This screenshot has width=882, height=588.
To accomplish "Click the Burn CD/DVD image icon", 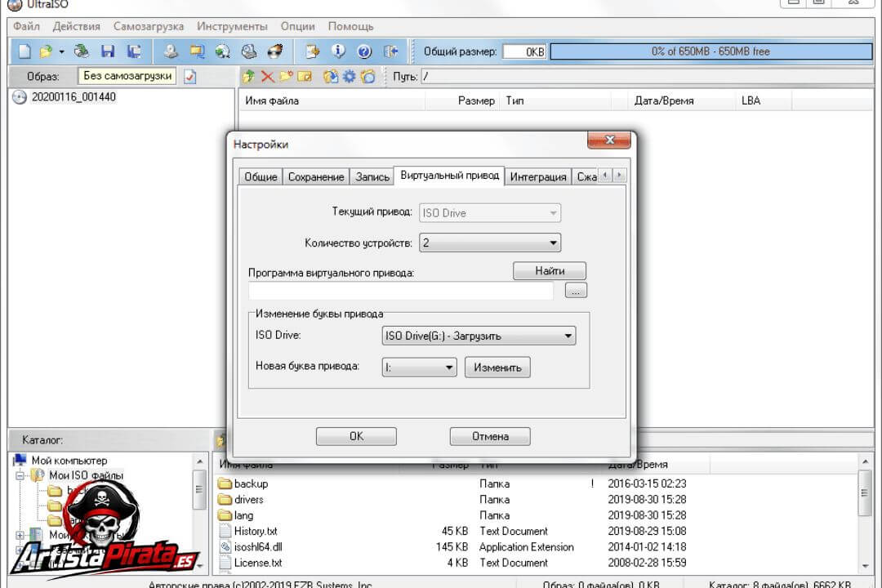I will click(x=275, y=51).
